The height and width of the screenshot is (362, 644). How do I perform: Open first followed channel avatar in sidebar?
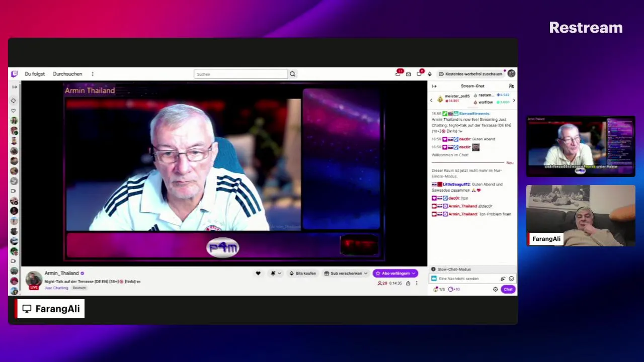tap(14, 121)
